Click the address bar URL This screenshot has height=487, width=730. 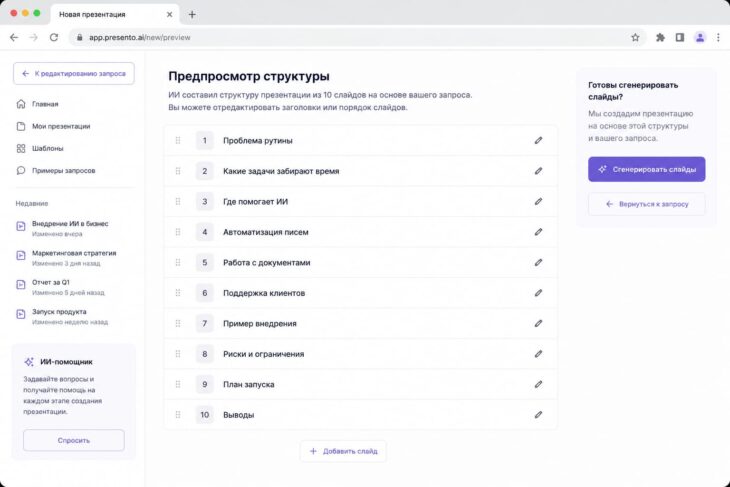140,37
